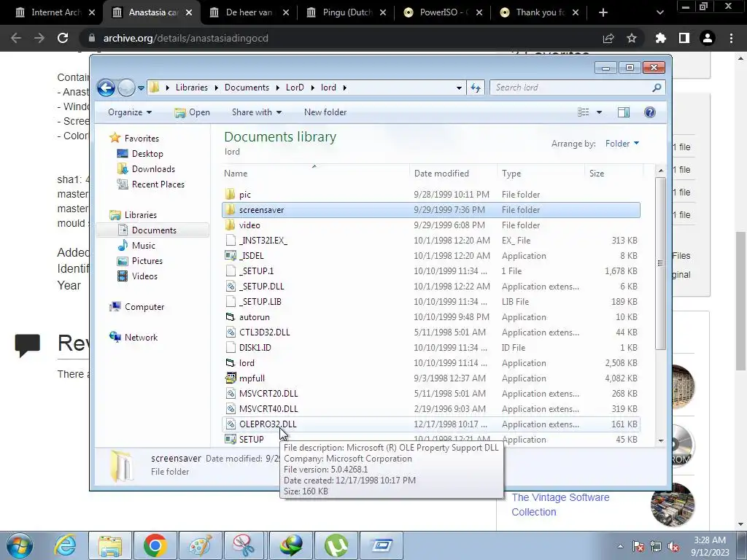This screenshot has height=560, width=747.
Task: Open Chrome extensions puzzle icon
Action: point(660,38)
